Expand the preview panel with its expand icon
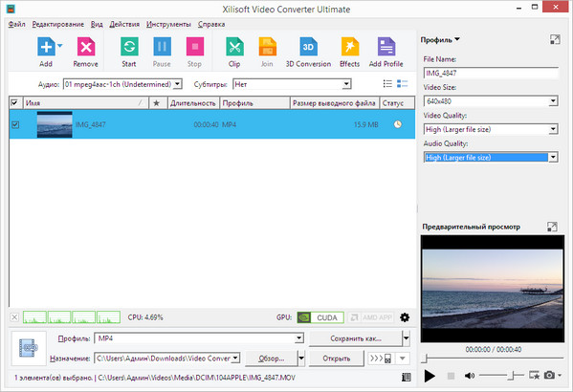The image size is (573, 392). point(552,227)
